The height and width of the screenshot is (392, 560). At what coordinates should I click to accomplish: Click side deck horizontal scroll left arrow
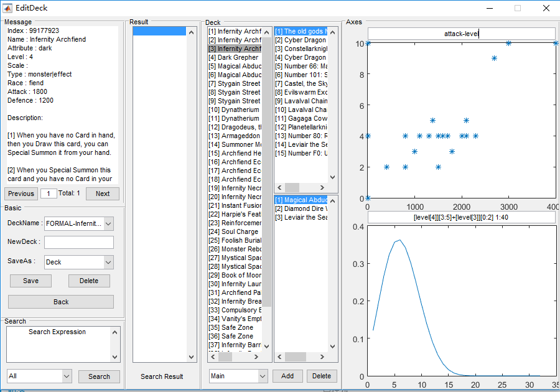click(x=279, y=357)
